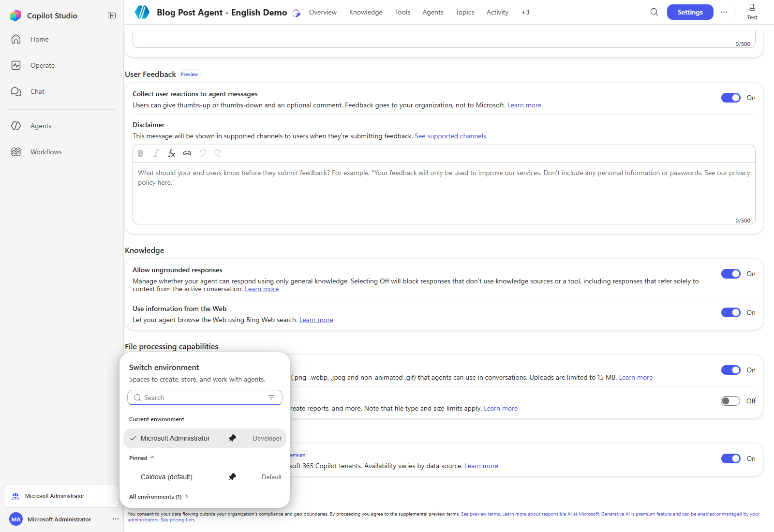Image resolution: width=774 pixels, height=532 pixels.
Task: Toggle bold in Disclaimer editor
Action: point(141,153)
